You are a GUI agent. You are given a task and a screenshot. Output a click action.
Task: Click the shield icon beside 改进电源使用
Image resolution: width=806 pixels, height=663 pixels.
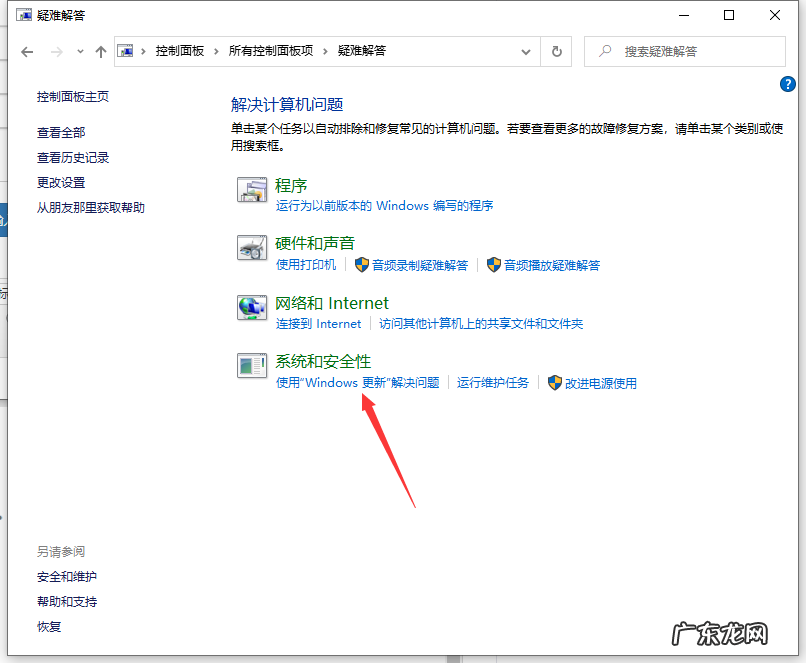coord(555,382)
